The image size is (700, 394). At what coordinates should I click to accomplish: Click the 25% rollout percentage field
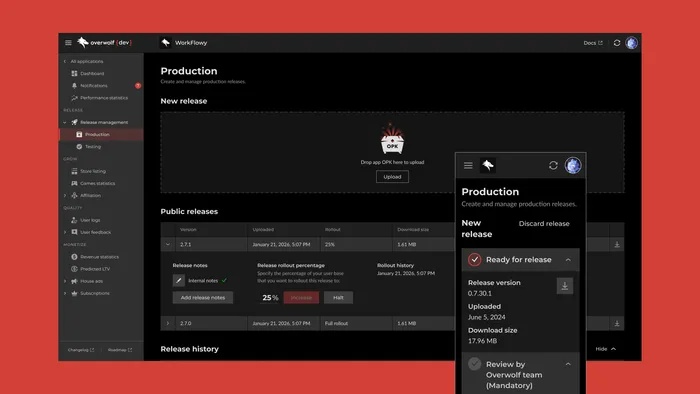(270, 298)
